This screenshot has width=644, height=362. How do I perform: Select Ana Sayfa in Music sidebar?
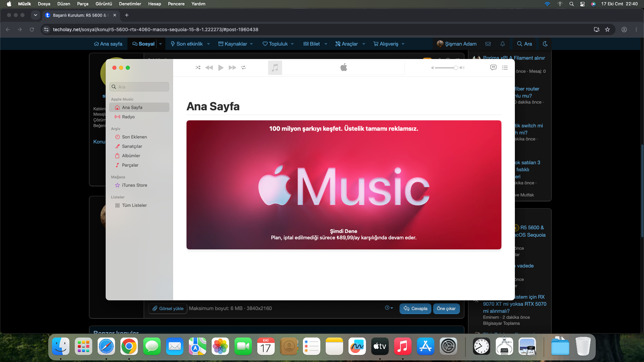point(139,107)
